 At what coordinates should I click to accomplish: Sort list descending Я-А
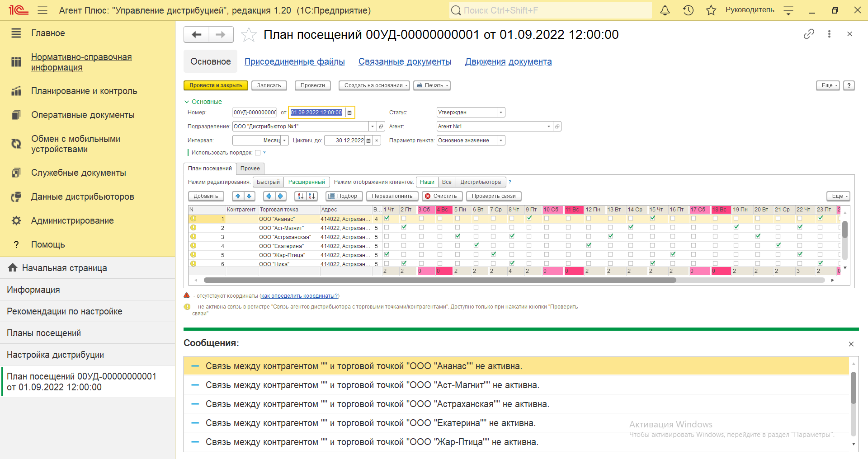click(x=311, y=196)
